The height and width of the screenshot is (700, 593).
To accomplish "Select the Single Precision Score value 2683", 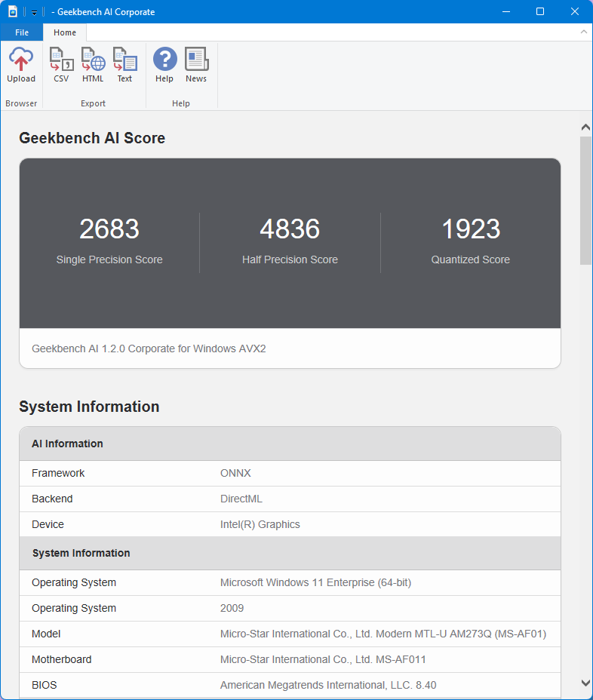I will click(x=109, y=229).
